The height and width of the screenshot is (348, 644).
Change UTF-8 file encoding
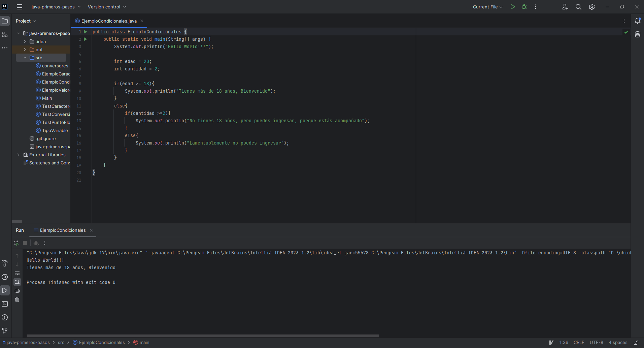pos(597,343)
